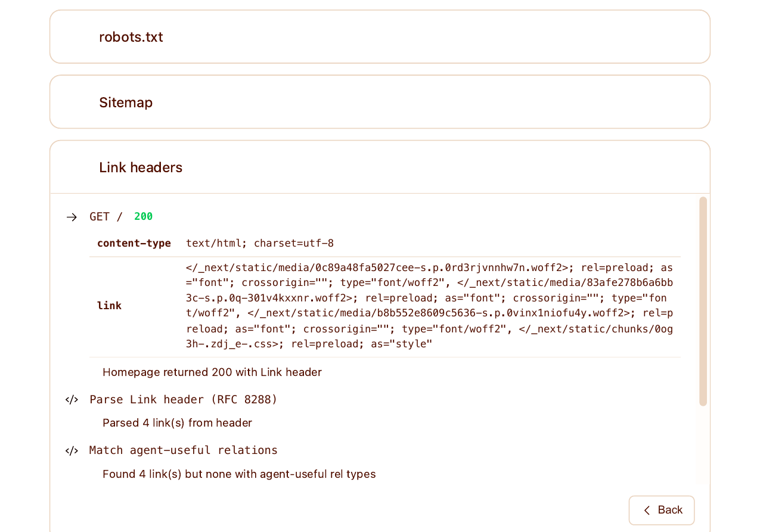760x532 pixels.
Task: Click the arrow icon beside GET /
Action: pos(72,217)
